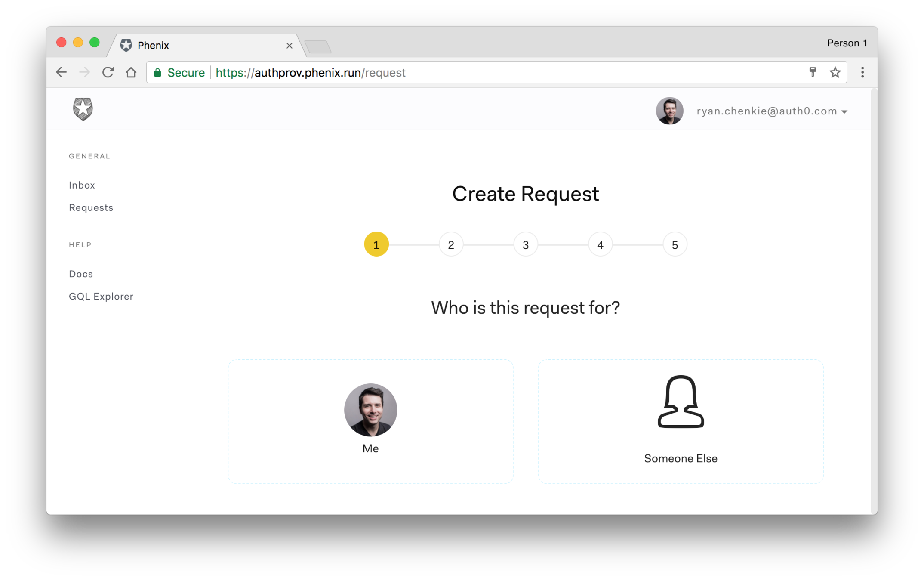Open Inbox in the sidebar
The width and height of the screenshot is (924, 581).
tap(82, 185)
